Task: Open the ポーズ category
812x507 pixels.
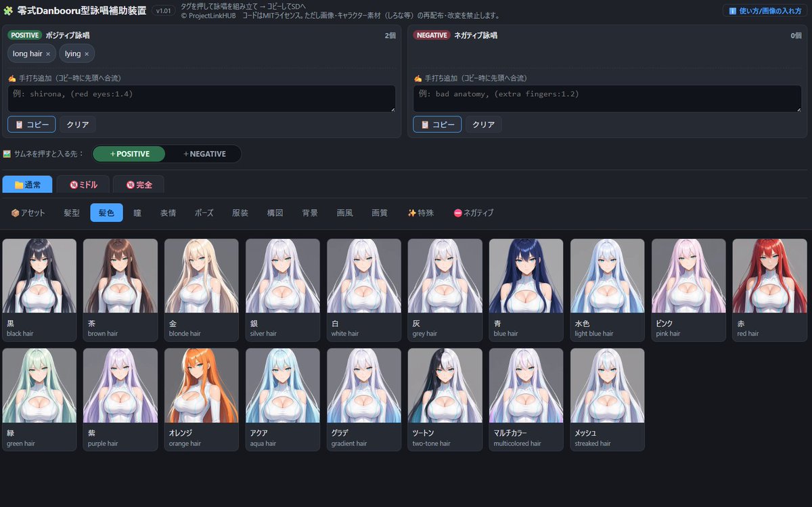Action: click(x=204, y=213)
